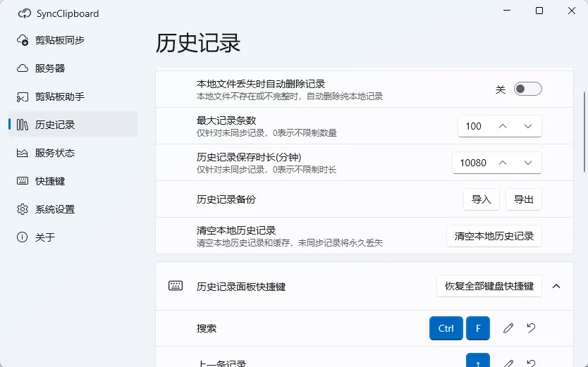588x367 pixels.
Task: Open the 剪贴板同步 page
Action: 73,40
